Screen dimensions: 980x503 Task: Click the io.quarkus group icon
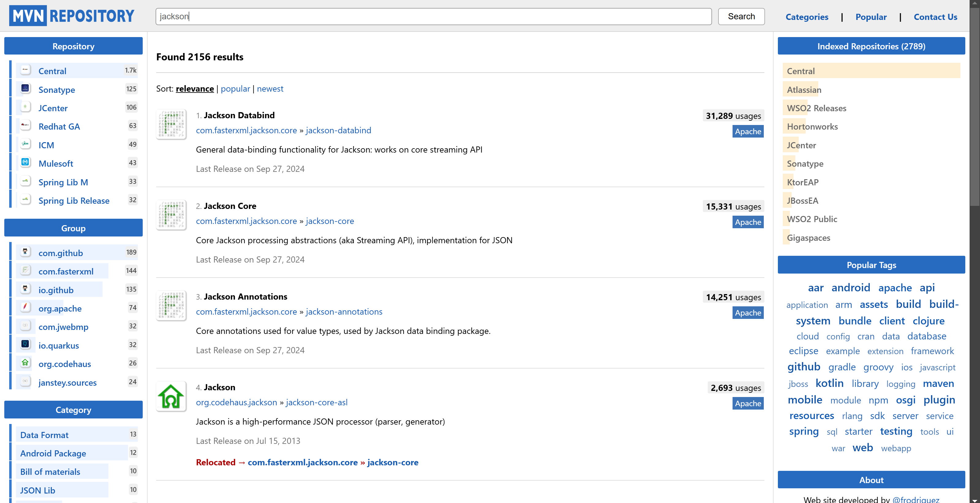[25, 344]
